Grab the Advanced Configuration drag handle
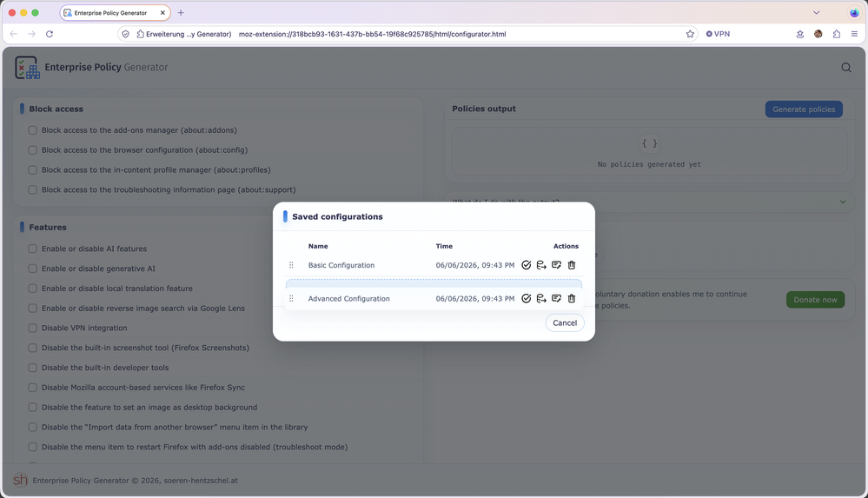This screenshot has width=868, height=498. tap(291, 299)
